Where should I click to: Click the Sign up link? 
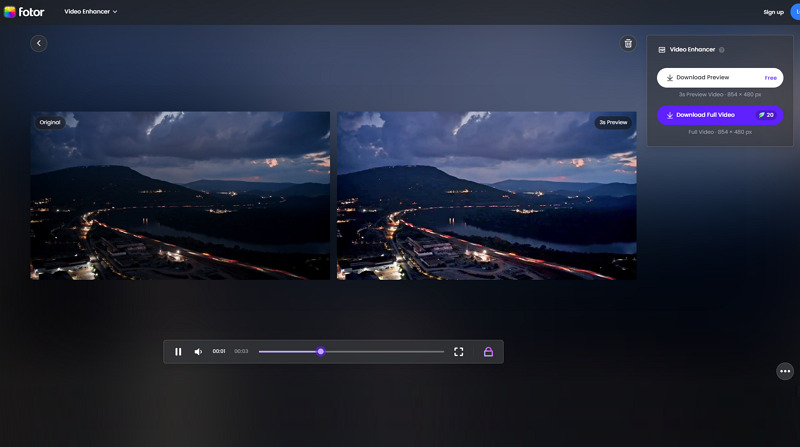pyautogui.click(x=773, y=12)
